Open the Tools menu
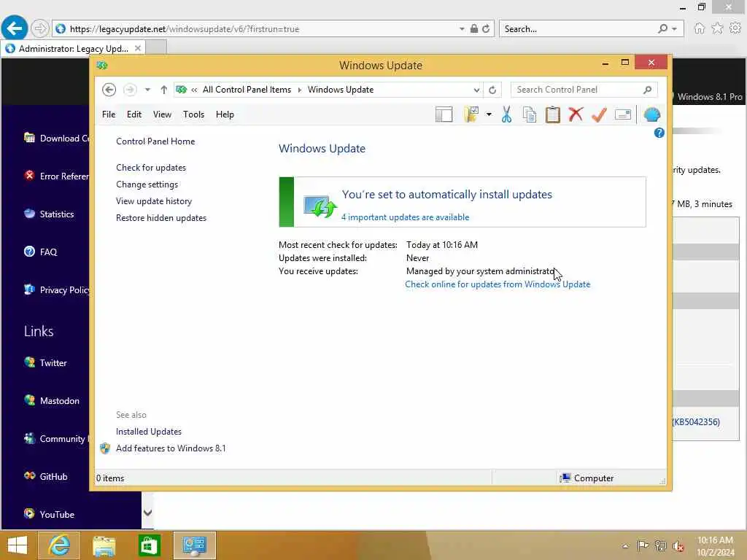Viewport: 747px width, 560px height. [x=193, y=114]
